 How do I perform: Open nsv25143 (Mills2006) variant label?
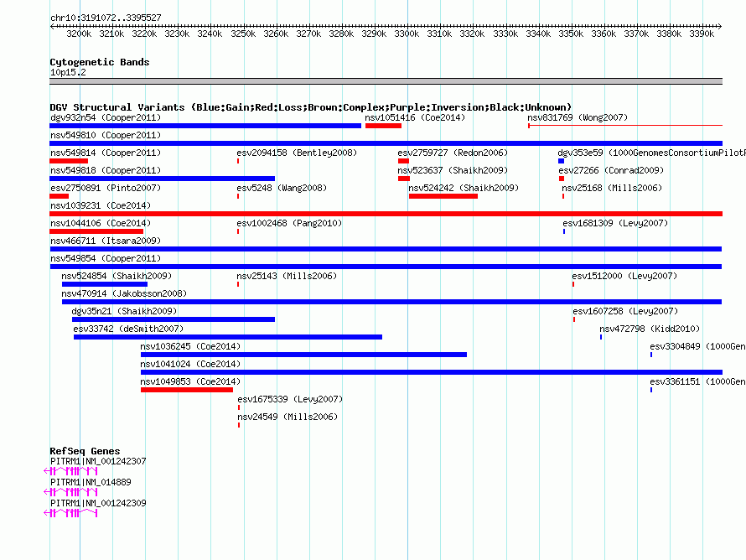point(287,276)
